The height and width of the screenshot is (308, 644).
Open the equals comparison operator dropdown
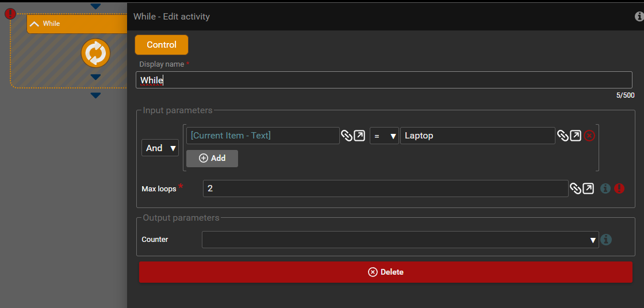click(x=384, y=136)
